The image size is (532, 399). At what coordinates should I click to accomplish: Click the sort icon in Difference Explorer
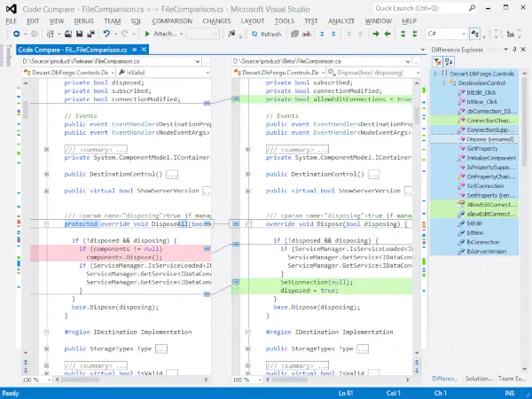click(449, 60)
